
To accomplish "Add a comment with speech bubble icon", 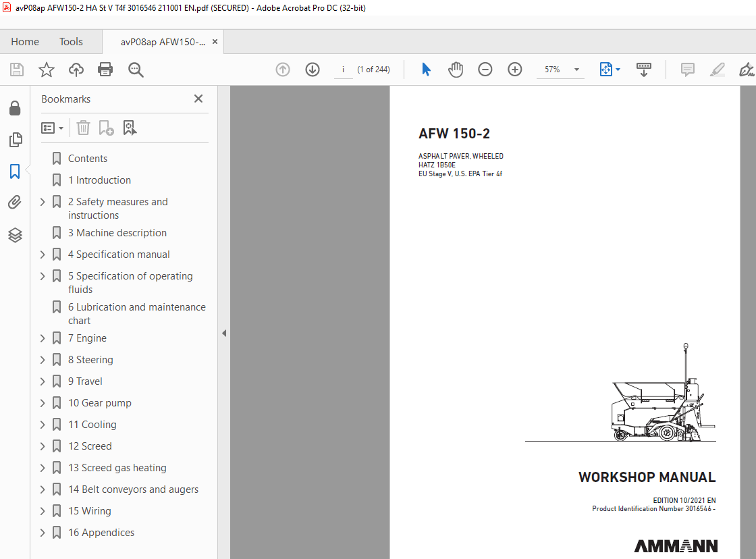I will click(688, 70).
